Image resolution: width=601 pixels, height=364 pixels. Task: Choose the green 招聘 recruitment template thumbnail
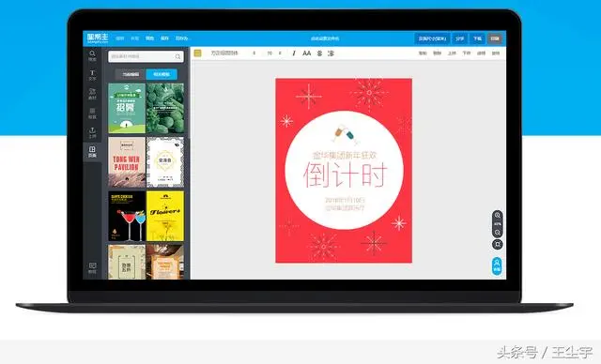tap(127, 108)
